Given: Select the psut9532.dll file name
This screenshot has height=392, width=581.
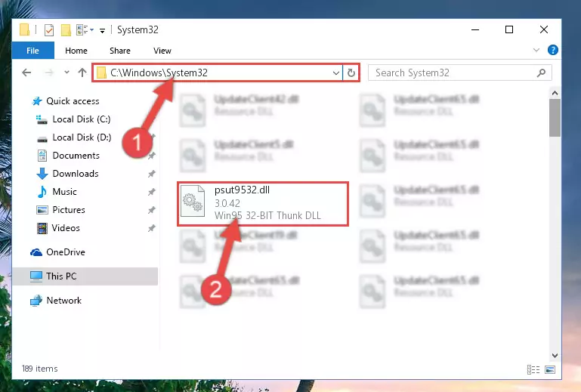Looking at the screenshot, I should click(242, 190).
